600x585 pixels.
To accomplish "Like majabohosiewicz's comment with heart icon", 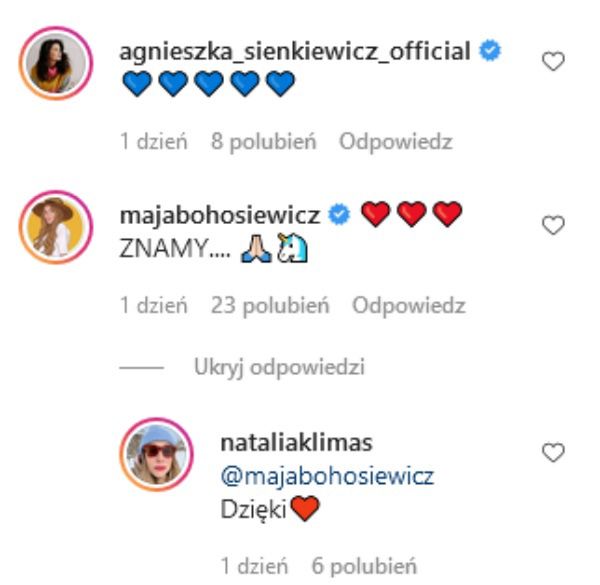I will (x=553, y=226).
